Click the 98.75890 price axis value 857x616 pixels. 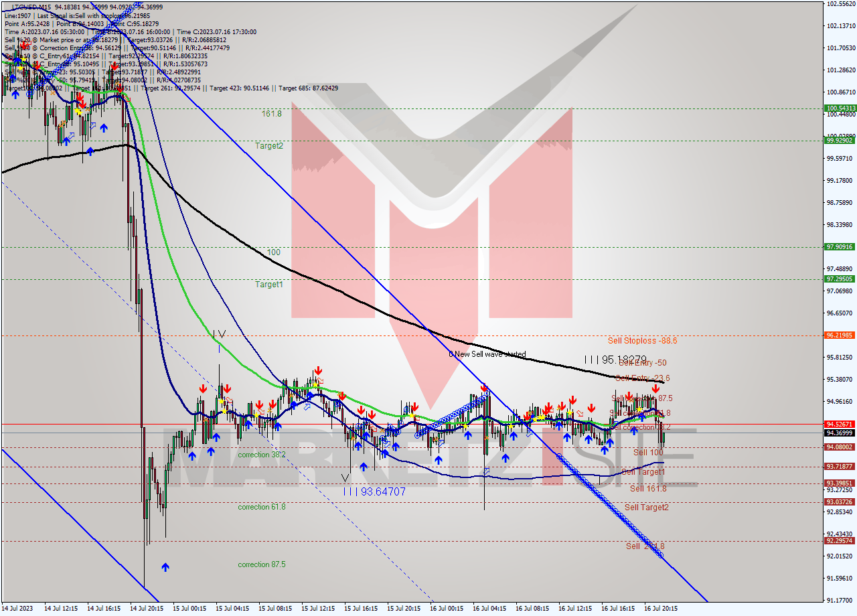[x=841, y=202]
